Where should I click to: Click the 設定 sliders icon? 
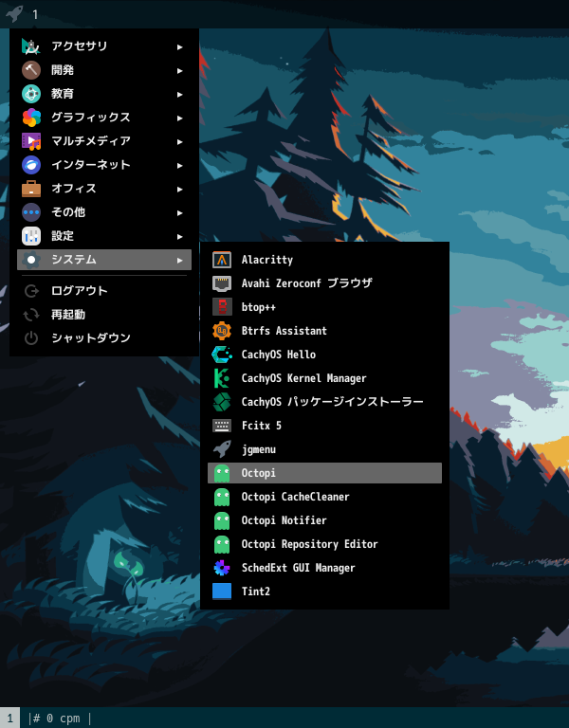point(31,236)
